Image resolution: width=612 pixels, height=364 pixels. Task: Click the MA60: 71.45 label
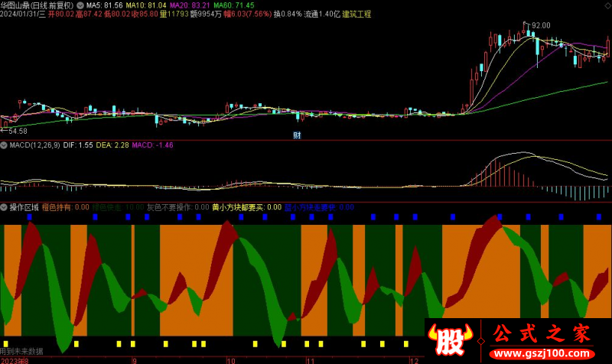pyautogui.click(x=233, y=5)
